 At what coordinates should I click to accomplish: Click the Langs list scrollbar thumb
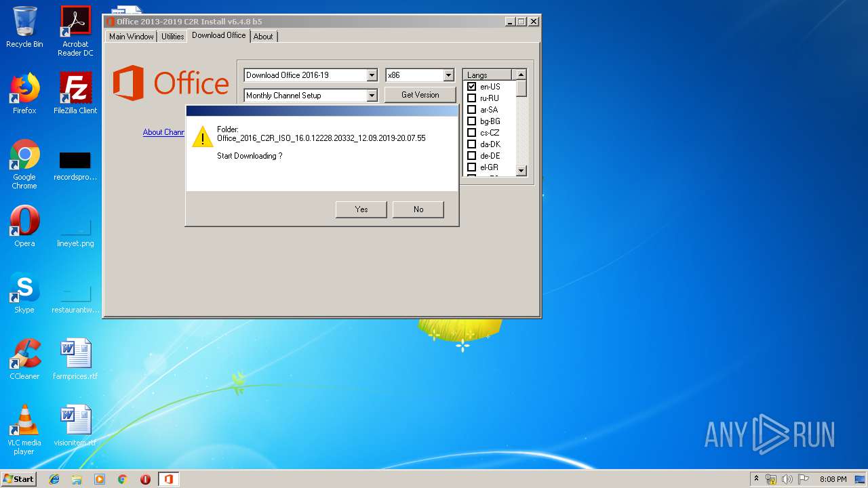pos(521,89)
